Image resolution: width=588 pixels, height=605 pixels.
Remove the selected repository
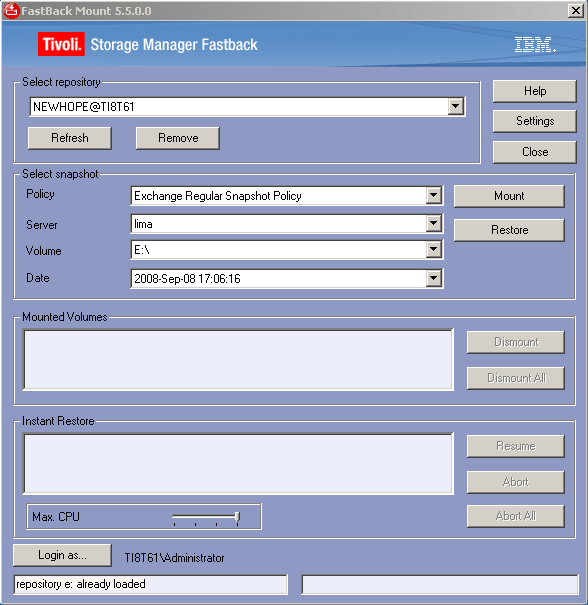178,138
